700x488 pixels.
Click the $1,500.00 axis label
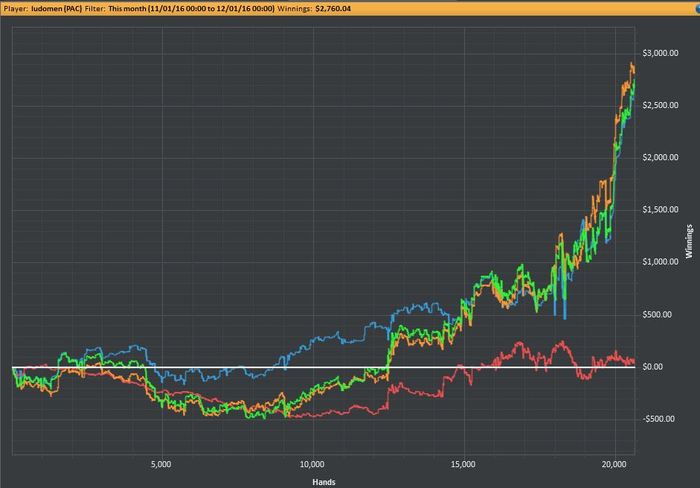pos(660,210)
